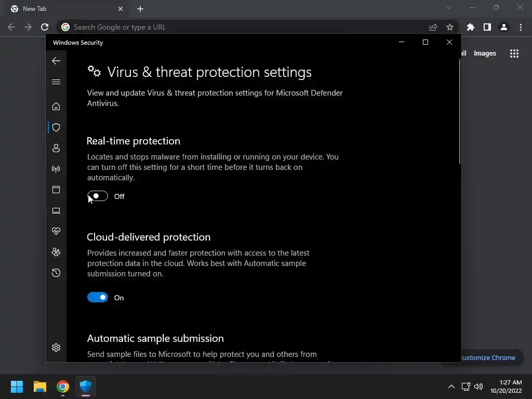
Task: Toggle Chrome side panel icon
Action: [487, 27]
